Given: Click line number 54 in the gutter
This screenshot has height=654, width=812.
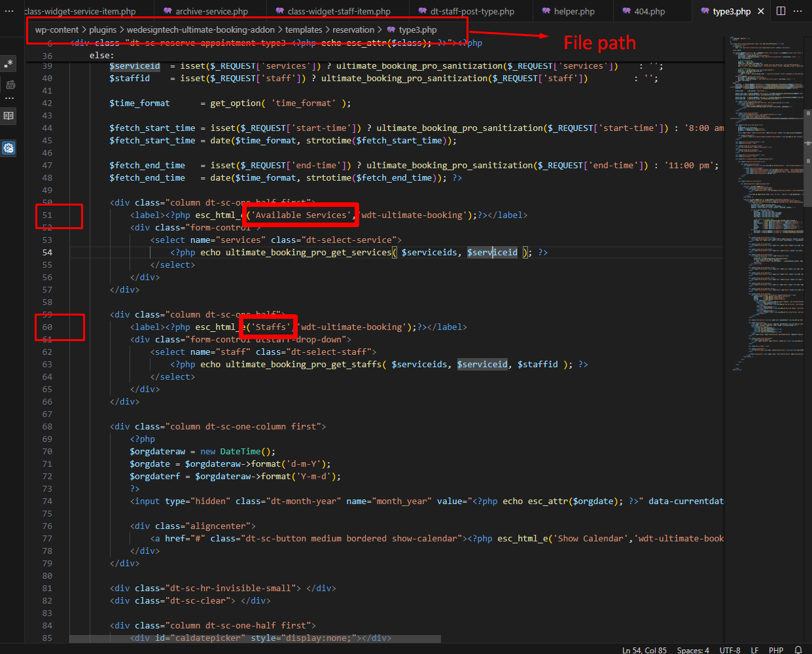Looking at the screenshot, I should tap(47, 252).
